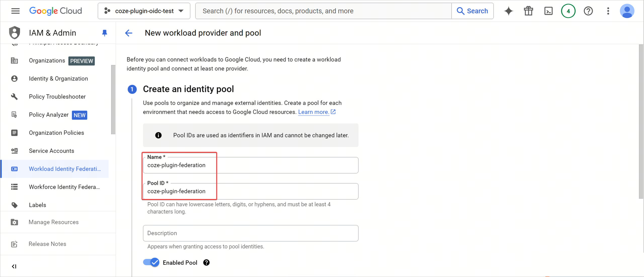Image resolution: width=644 pixels, height=277 pixels.
Task: Open Gemini AI assistant sparkle icon
Action: [x=508, y=11]
